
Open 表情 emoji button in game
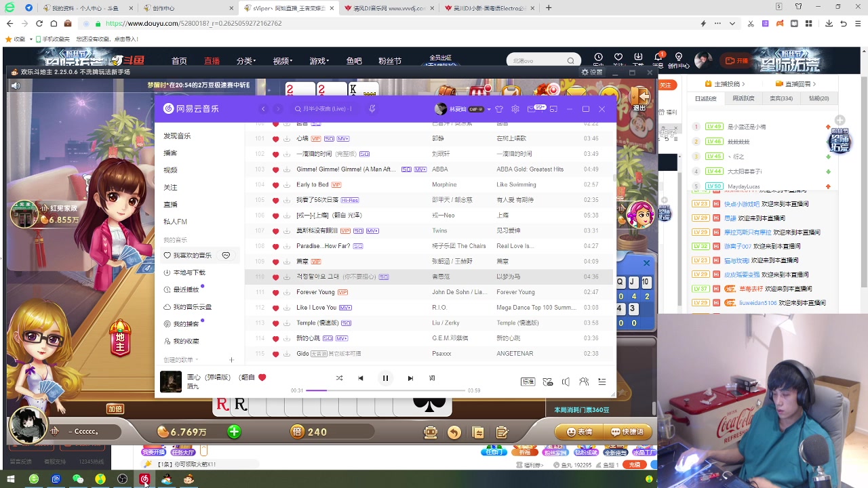coord(580,432)
